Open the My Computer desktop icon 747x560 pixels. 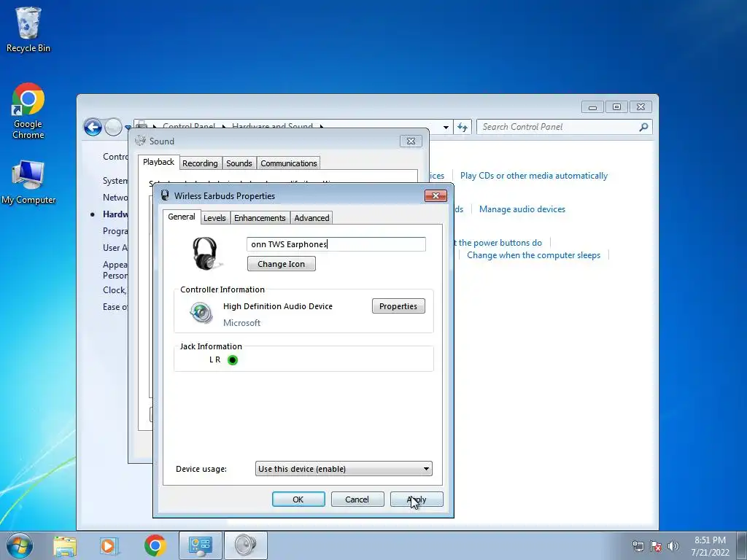coord(28,182)
